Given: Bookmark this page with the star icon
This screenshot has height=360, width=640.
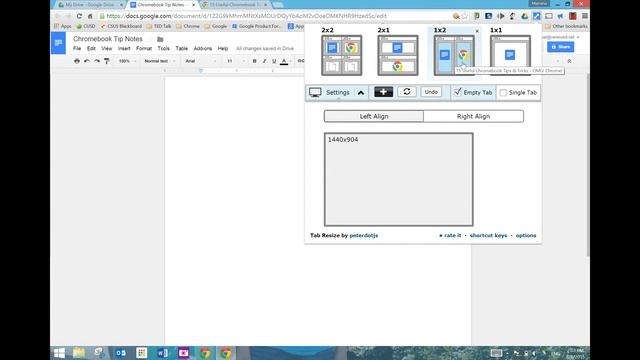Looking at the screenshot, I should pos(464,16).
